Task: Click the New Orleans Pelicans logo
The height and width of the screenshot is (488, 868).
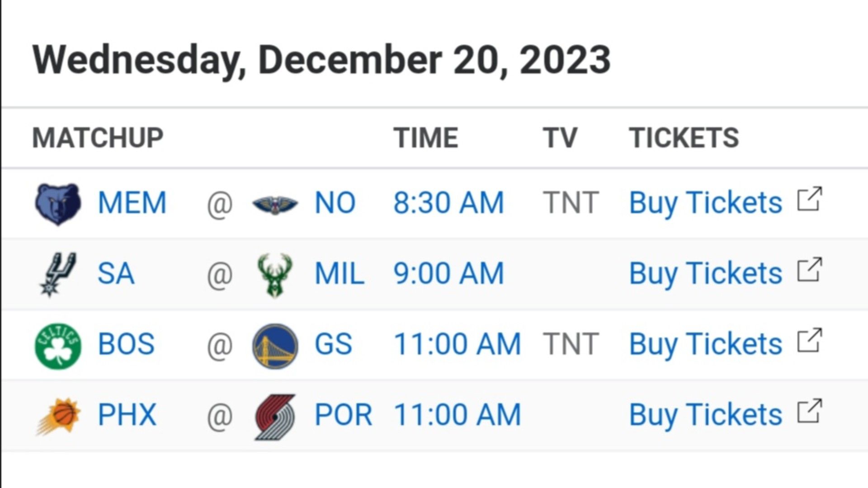Action: pos(275,205)
